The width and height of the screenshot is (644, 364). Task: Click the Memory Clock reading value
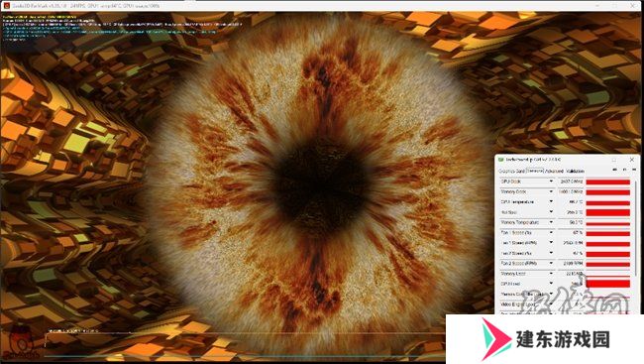pyautogui.click(x=571, y=191)
